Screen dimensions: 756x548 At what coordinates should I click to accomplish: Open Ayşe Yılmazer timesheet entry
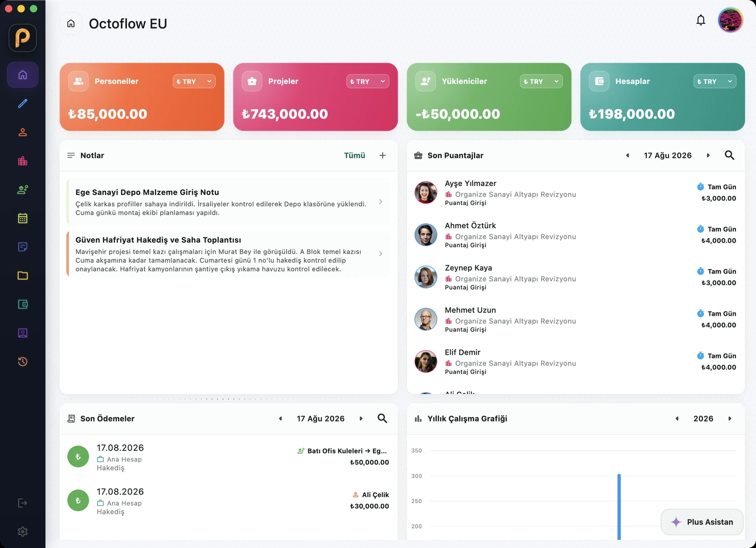[576, 193]
